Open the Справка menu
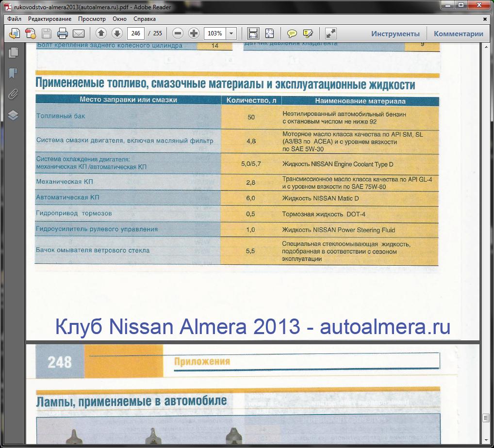This screenshot has width=494, height=448. 145,19
